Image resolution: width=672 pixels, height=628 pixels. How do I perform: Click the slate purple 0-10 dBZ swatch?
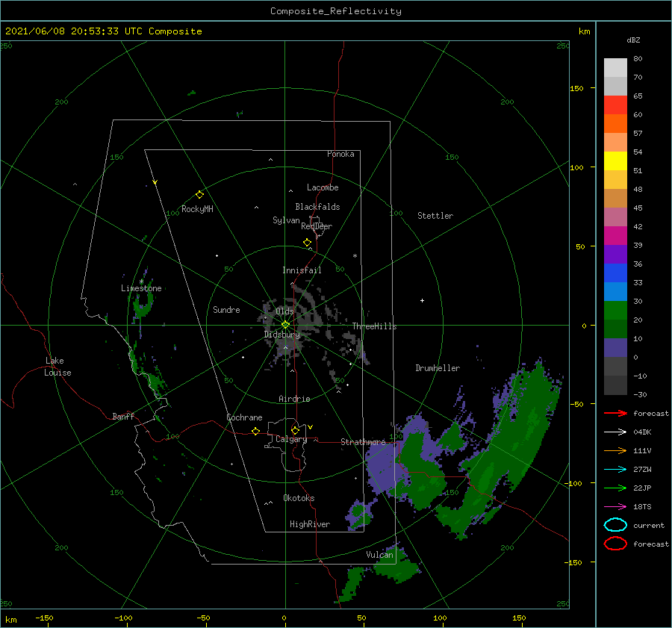click(x=615, y=348)
